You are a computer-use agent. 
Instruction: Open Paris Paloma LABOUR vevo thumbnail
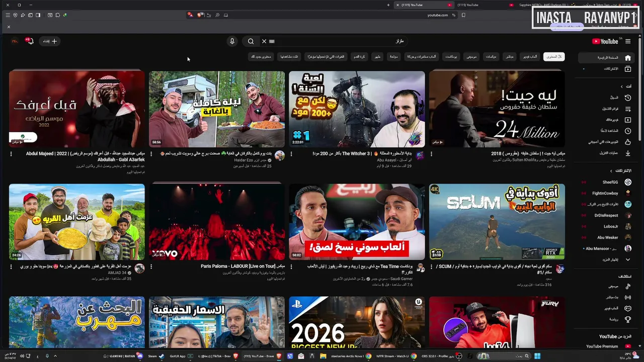click(217, 222)
